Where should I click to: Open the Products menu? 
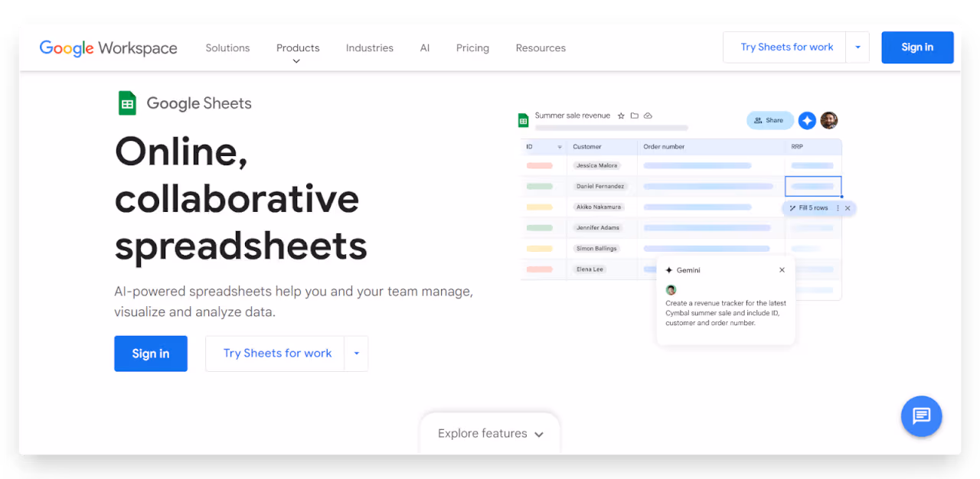(x=298, y=47)
